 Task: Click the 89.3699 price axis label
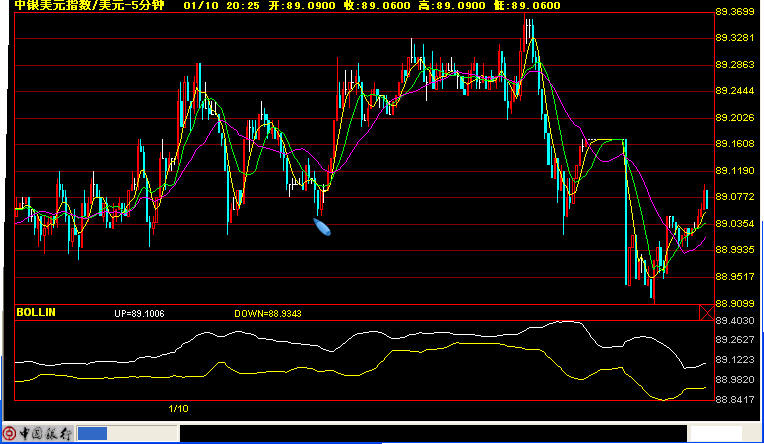(735, 12)
